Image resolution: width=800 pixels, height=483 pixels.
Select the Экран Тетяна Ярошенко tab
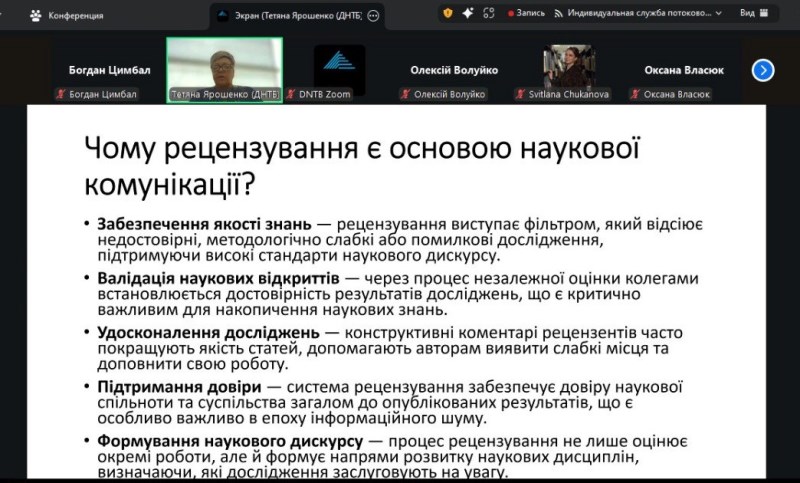tap(290, 16)
